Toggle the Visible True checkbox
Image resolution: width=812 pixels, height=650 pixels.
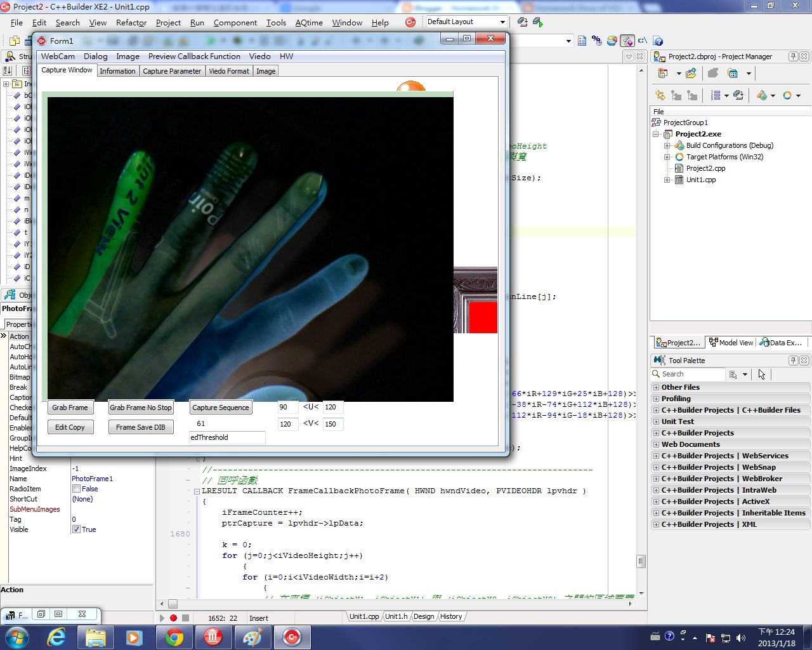[76, 529]
